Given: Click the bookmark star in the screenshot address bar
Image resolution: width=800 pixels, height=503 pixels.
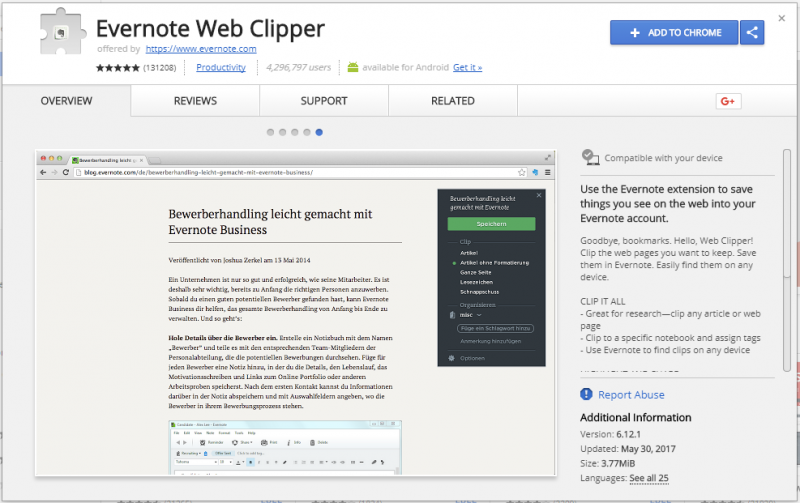Looking at the screenshot, I should pos(521,172).
